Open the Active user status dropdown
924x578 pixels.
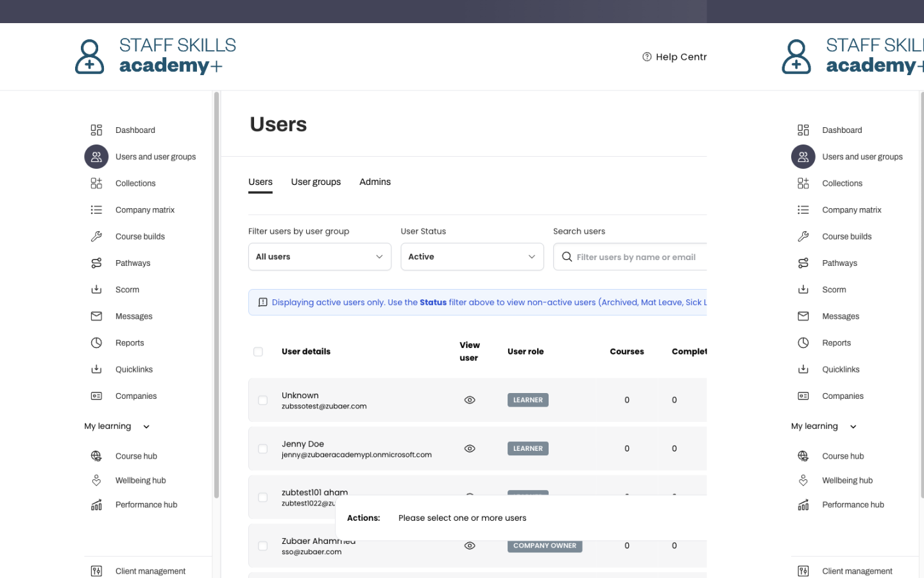pyautogui.click(x=472, y=257)
